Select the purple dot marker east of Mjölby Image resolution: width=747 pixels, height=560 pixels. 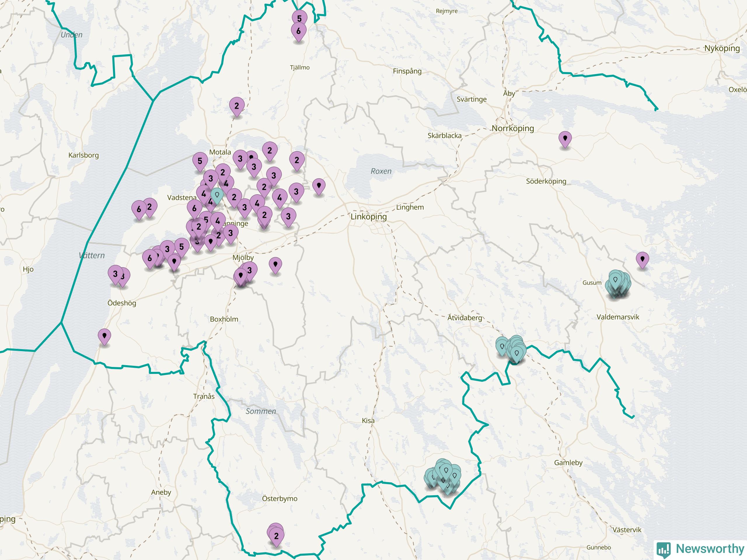(x=275, y=265)
